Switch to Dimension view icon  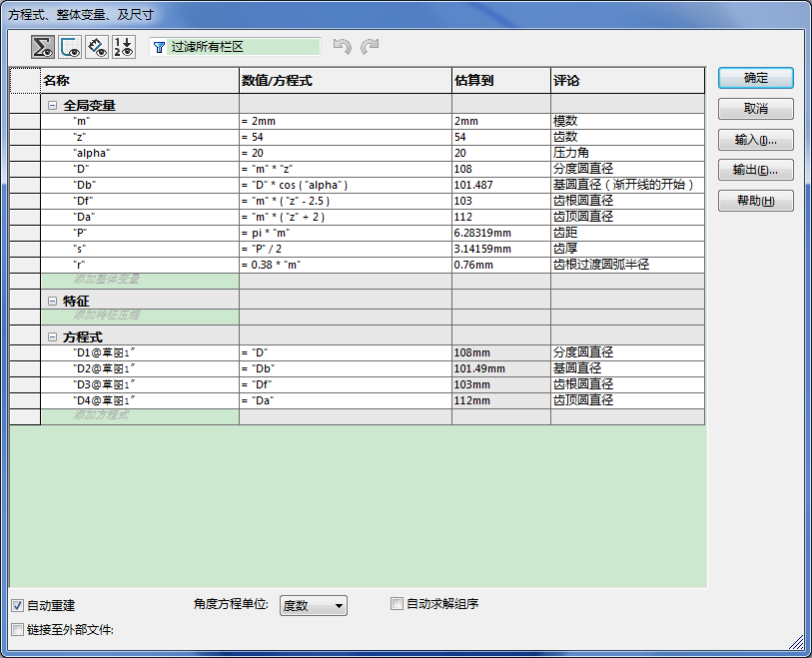click(x=97, y=46)
